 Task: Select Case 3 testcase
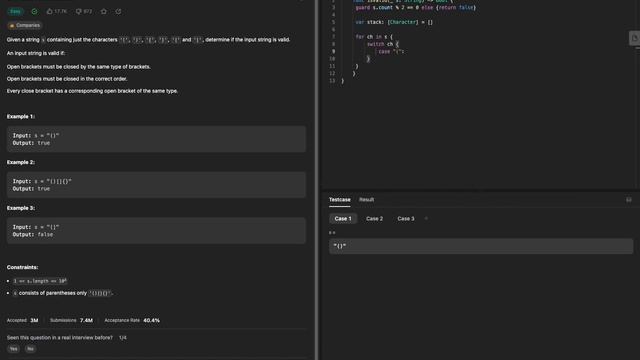coord(406,219)
